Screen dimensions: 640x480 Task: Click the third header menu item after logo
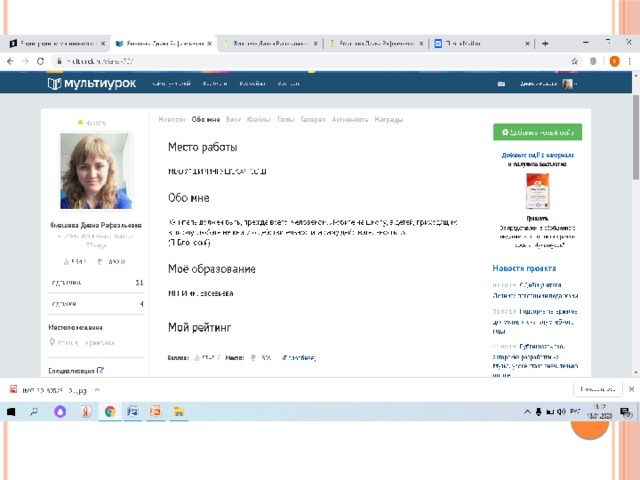(252, 84)
